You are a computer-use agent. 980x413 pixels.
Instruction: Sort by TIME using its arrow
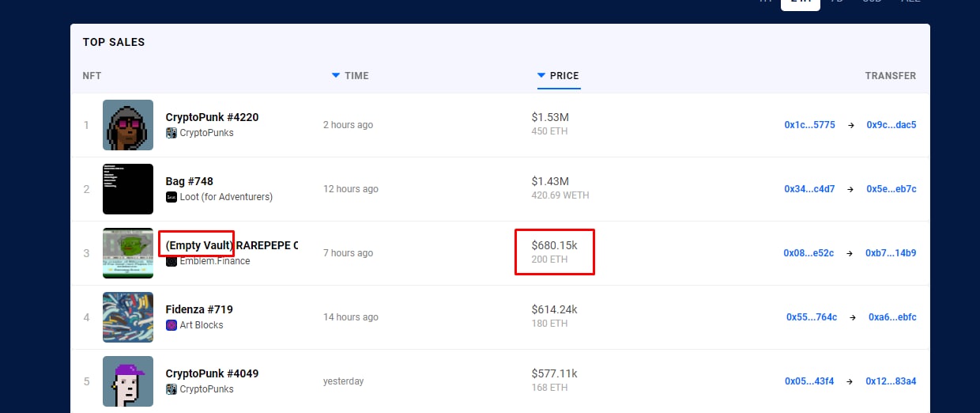(336, 75)
